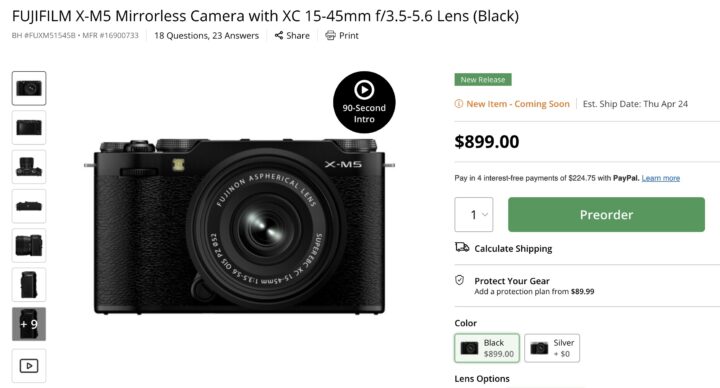The width and height of the screenshot is (720, 388).
Task: Select the second rear-view camera thumbnail
Action: pyautogui.click(x=29, y=128)
